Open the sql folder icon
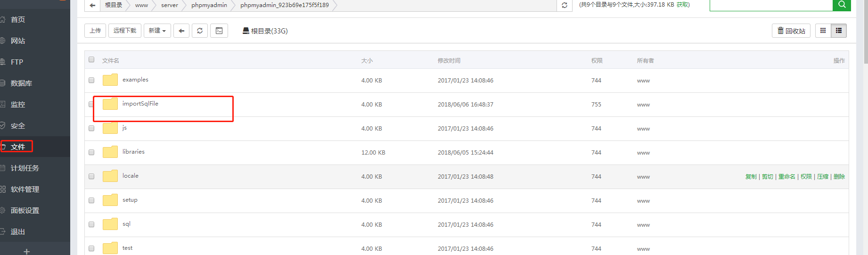Screen dimensions: 868x255 point(110,224)
